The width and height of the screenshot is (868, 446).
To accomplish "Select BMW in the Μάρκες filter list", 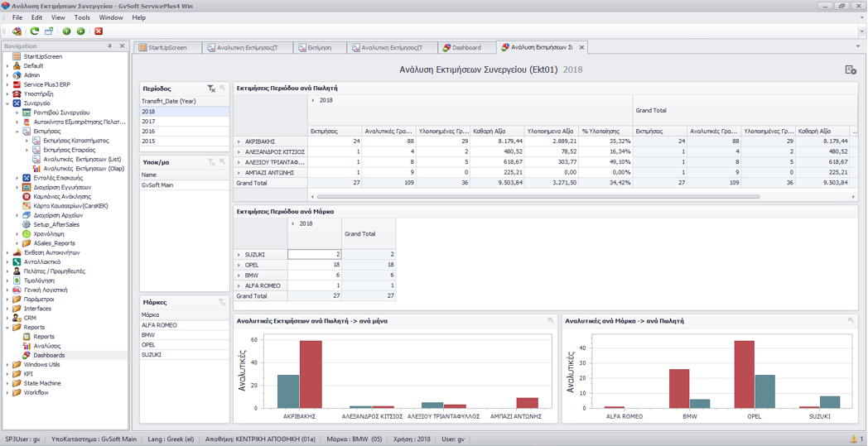I will (148, 335).
